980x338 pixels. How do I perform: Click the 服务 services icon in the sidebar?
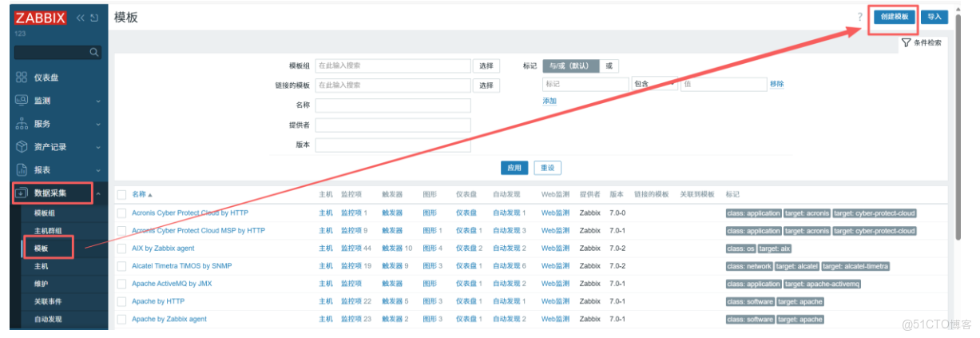pyautogui.click(x=22, y=124)
